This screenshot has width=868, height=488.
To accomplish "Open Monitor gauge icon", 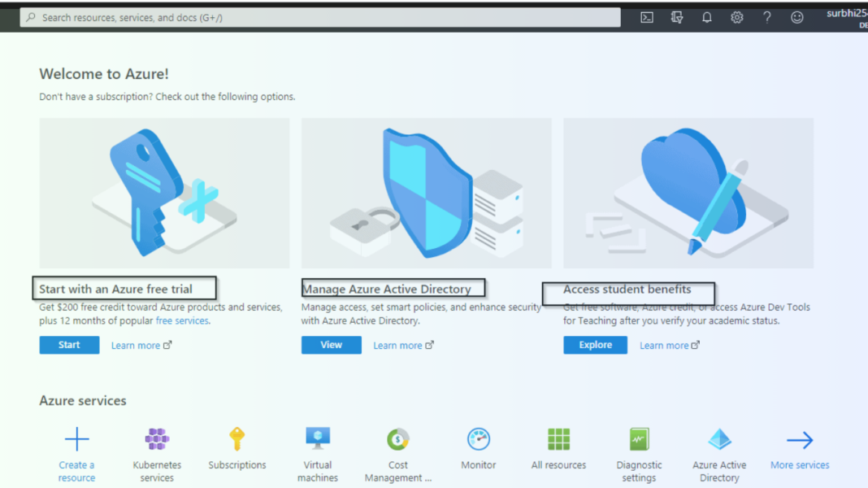I will (478, 439).
